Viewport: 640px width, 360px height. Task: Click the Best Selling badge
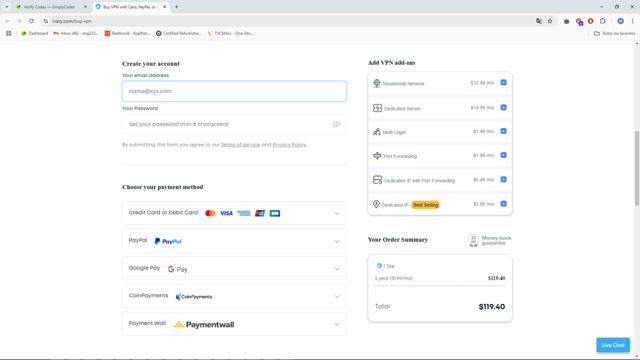[x=425, y=204]
